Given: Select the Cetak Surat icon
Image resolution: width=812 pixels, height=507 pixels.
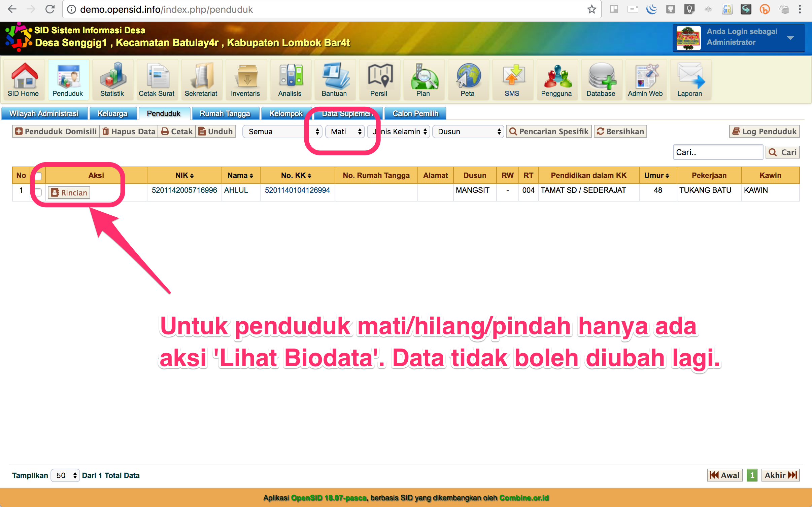Looking at the screenshot, I should point(157,80).
